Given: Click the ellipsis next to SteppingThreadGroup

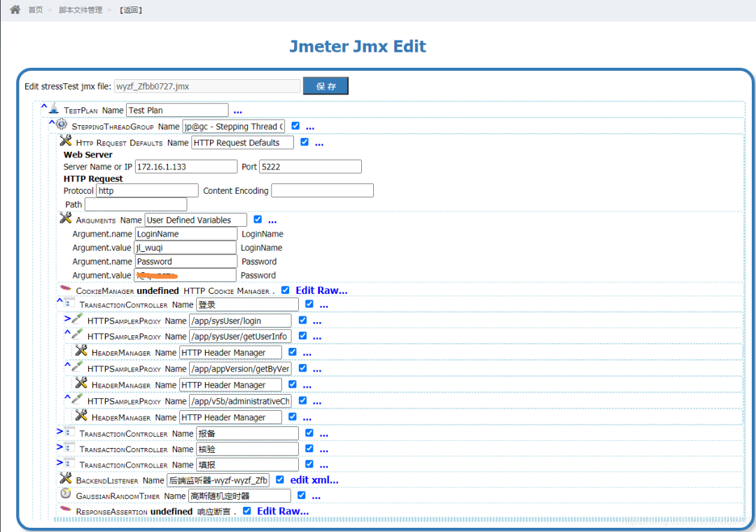Looking at the screenshot, I should [x=310, y=127].
